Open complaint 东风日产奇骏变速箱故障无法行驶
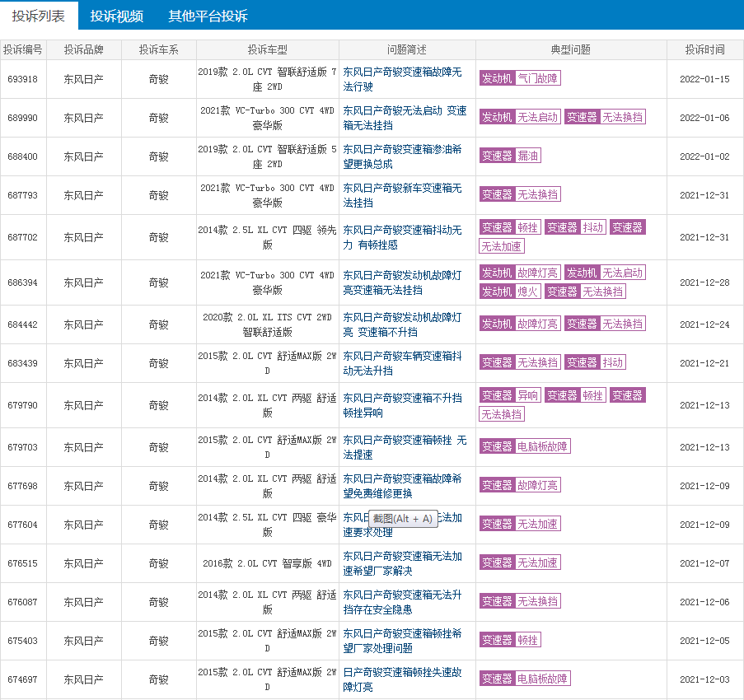This screenshot has width=744, height=700. coord(402,79)
